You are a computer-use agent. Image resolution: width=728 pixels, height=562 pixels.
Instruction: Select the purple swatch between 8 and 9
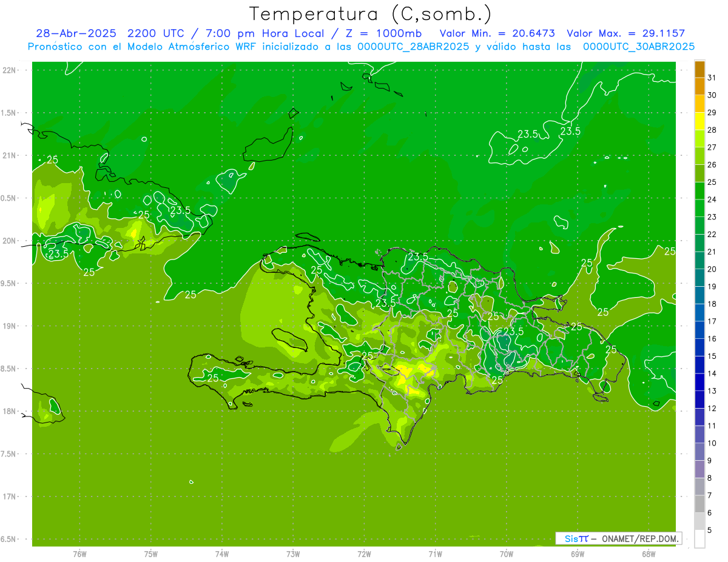coord(699,469)
